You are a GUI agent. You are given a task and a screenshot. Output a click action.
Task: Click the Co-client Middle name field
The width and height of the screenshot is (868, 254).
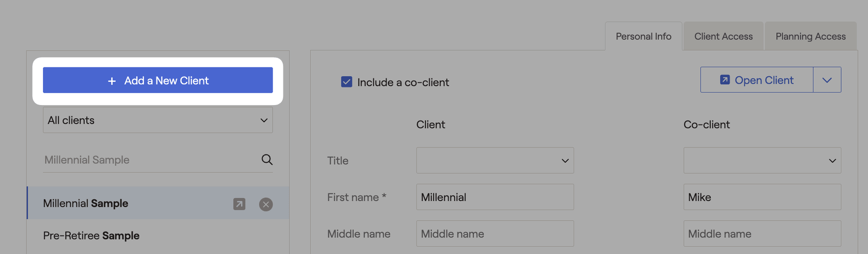coord(762,234)
